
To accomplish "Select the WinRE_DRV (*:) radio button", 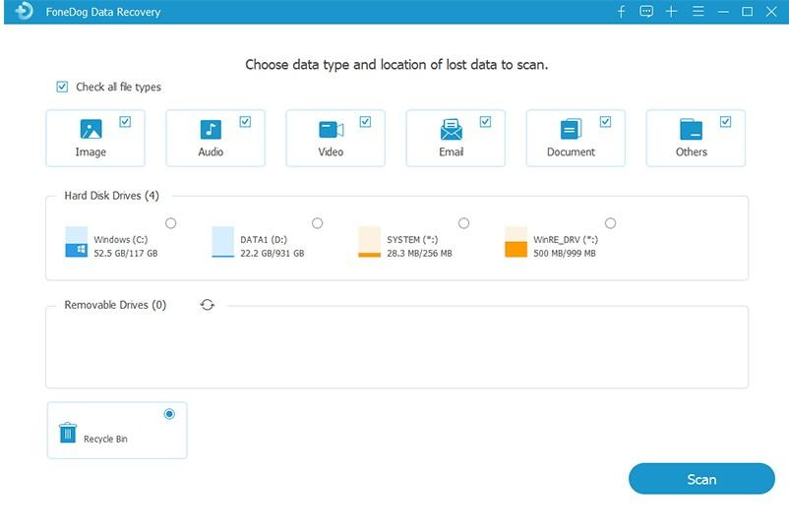I will tap(610, 223).
